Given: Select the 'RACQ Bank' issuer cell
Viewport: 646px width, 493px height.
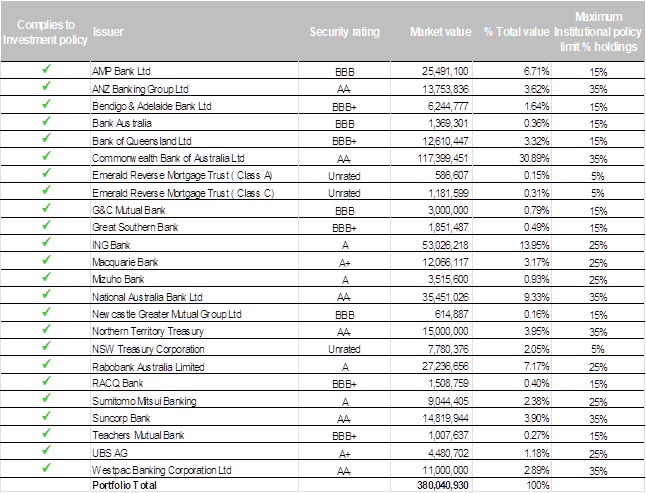Looking at the screenshot, I should pyautogui.click(x=117, y=383).
